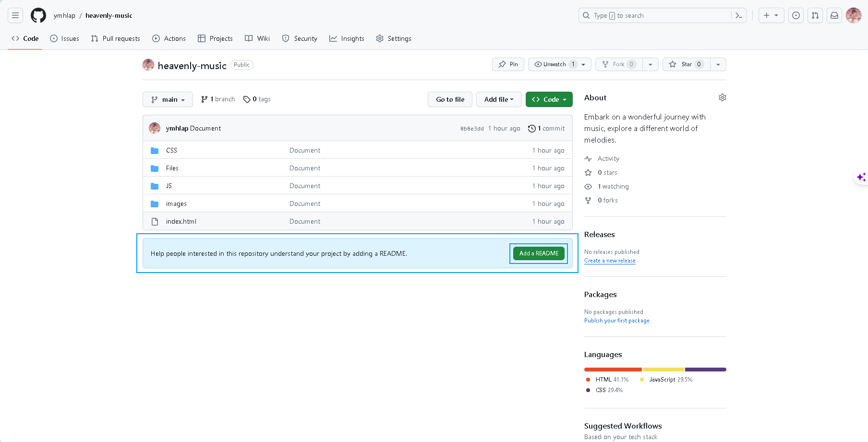The width and height of the screenshot is (868, 442).
Task: Switch to the Actions tab
Action: (x=169, y=38)
